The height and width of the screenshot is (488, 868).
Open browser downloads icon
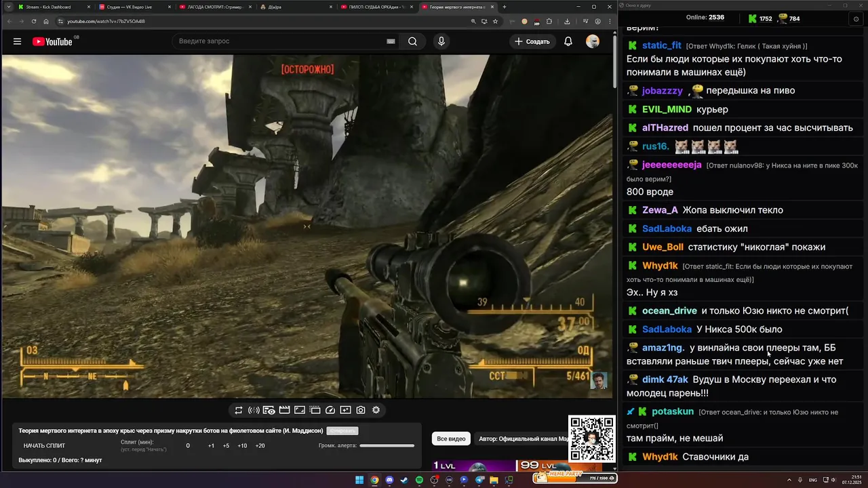567,21
